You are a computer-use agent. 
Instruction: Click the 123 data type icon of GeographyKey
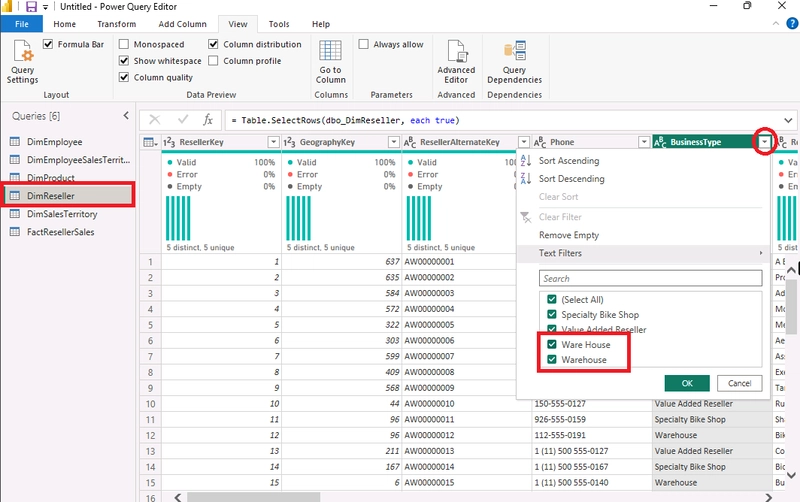(x=289, y=142)
